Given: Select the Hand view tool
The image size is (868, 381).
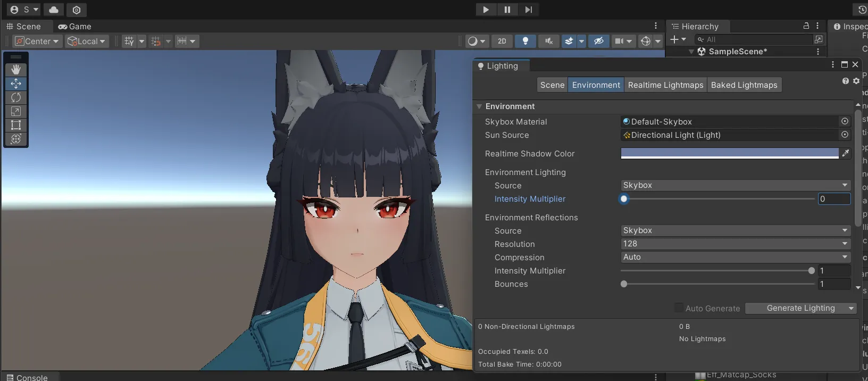Looking at the screenshot, I should coord(16,70).
